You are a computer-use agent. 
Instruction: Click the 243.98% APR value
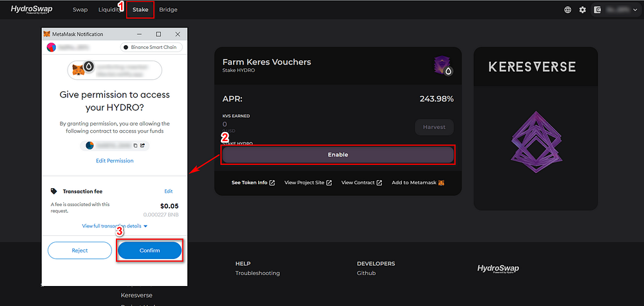click(437, 99)
